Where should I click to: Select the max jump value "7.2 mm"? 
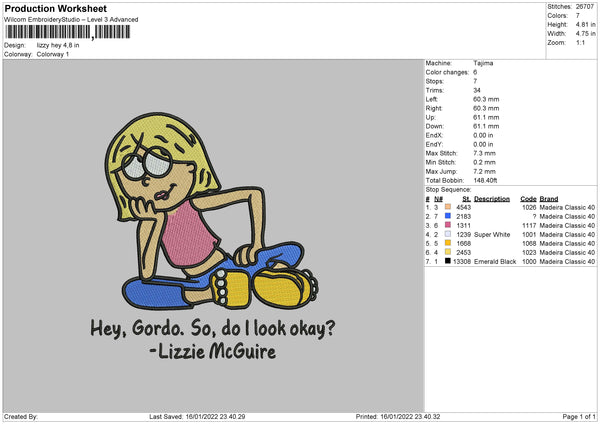pos(484,172)
